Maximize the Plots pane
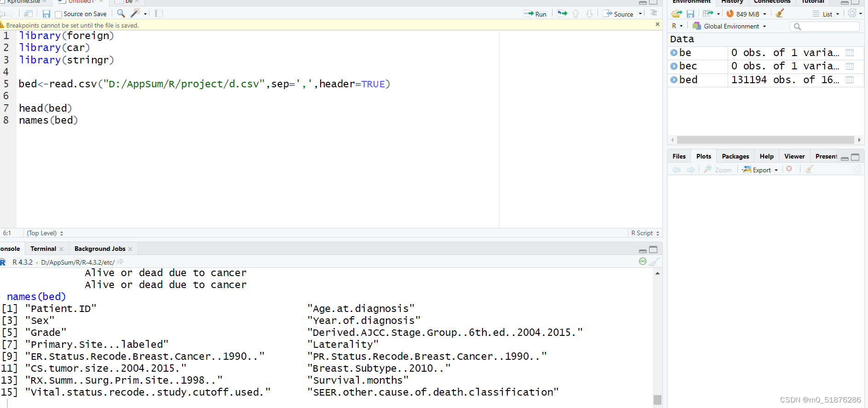This screenshot has height=408, width=868. 855,157
